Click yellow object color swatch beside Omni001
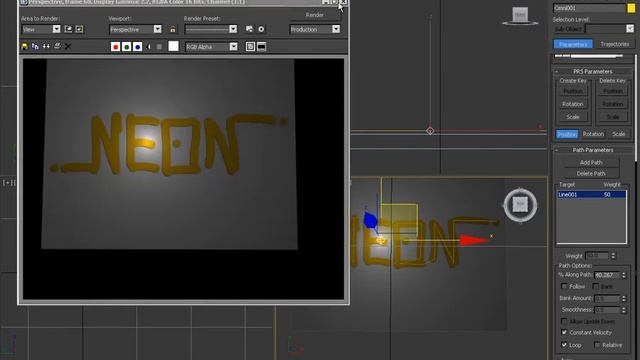Viewport: 640px width, 360px height. tap(631, 8)
